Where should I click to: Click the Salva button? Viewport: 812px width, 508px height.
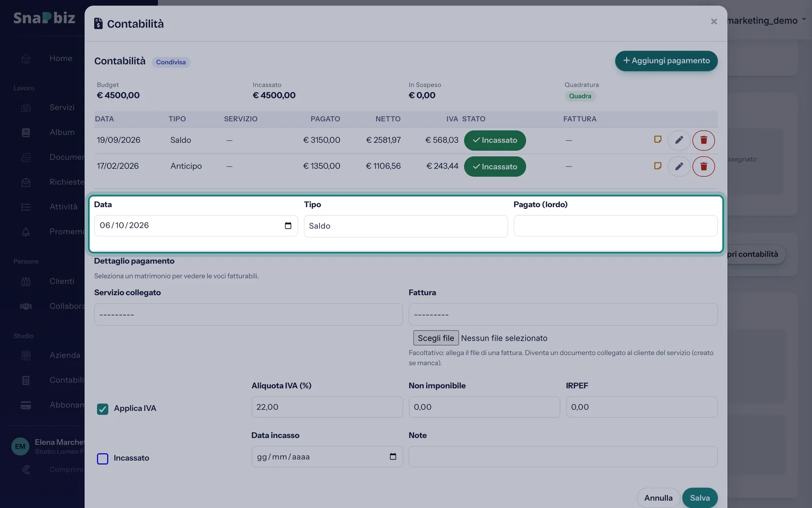[x=699, y=497]
